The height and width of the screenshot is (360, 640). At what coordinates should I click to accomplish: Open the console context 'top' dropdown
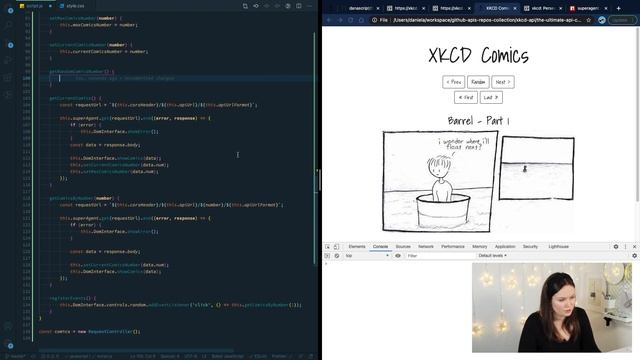click(367, 256)
